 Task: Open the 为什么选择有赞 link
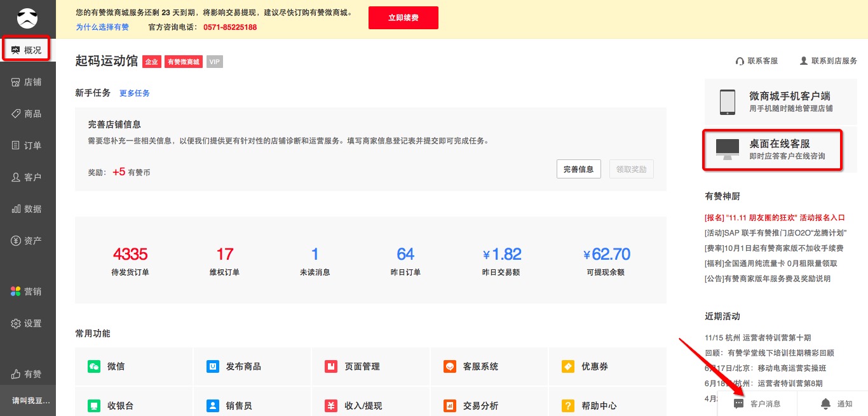tap(102, 27)
